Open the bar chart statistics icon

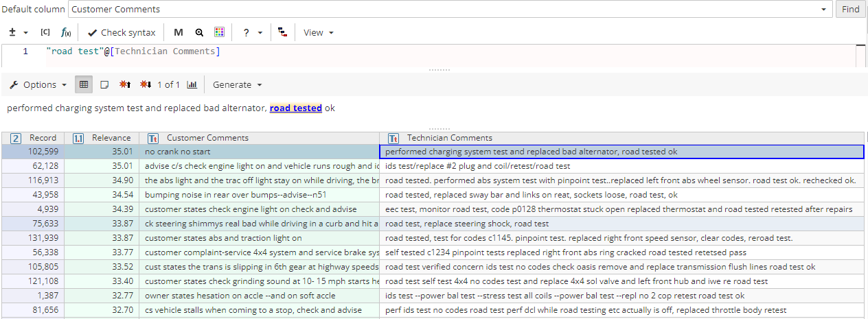click(192, 84)
